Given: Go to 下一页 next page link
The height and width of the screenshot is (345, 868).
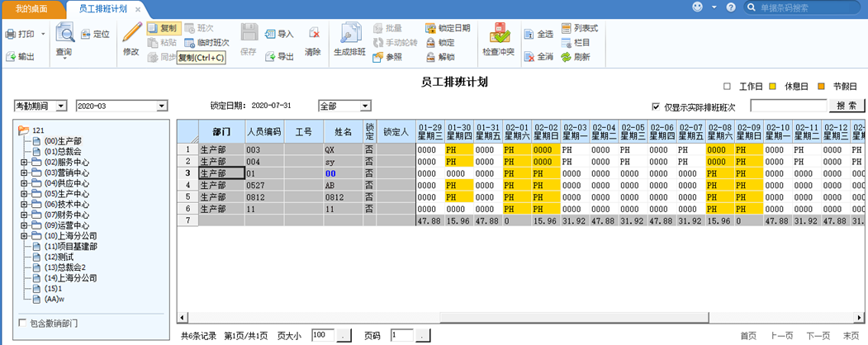Looking at the screenshot, I should point(818,336).
